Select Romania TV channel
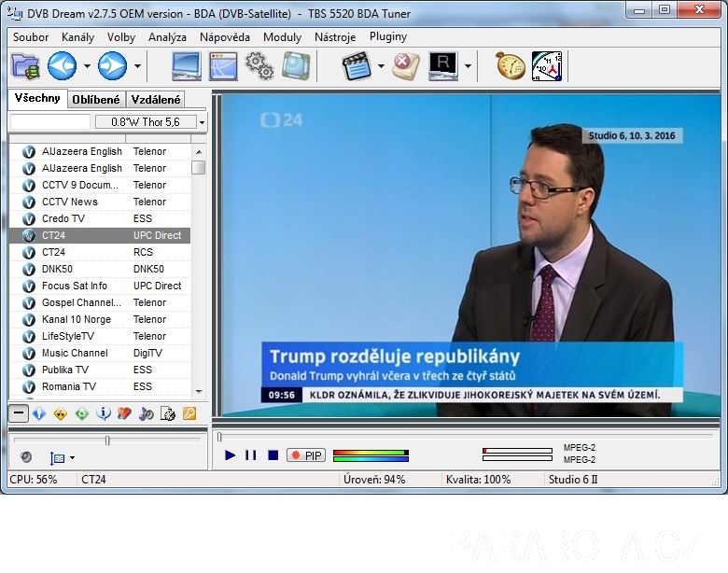The image size is (728, 573). [x=100, y=386]
